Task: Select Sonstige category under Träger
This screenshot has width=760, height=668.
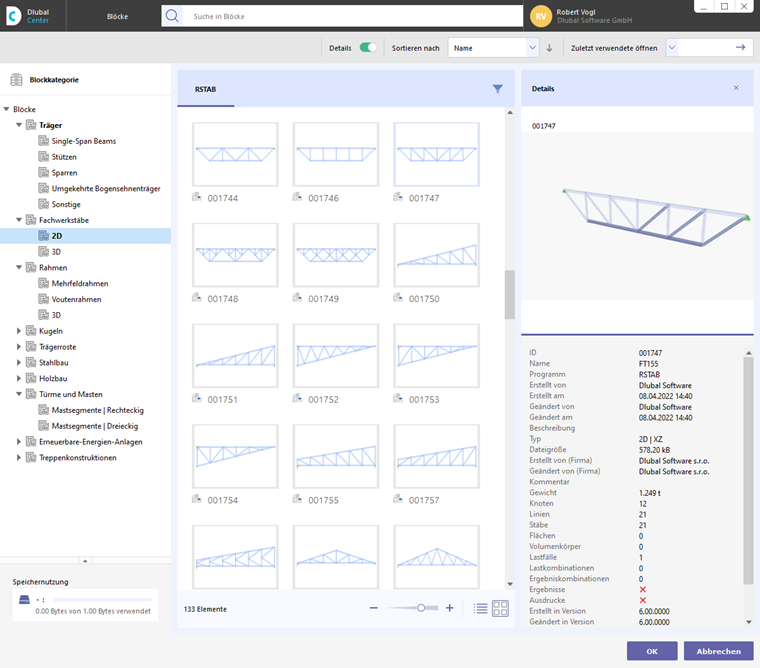Action: tap(66, 205)
